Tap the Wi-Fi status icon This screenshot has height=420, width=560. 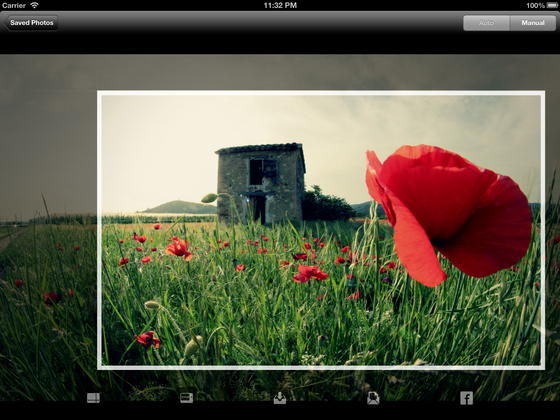pyautogui.click(x=34, y=5)
